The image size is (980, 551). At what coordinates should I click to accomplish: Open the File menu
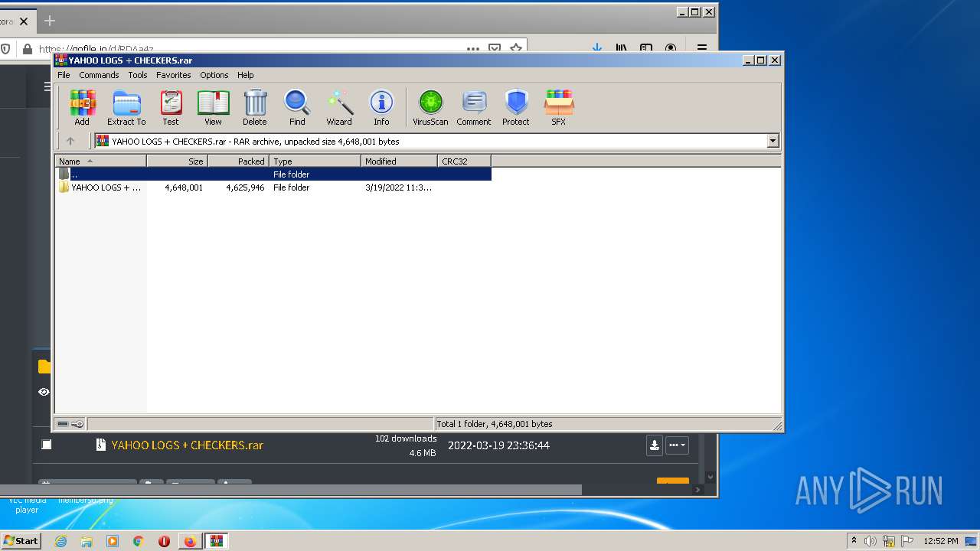pyautogui.click(x=64, y=75)
